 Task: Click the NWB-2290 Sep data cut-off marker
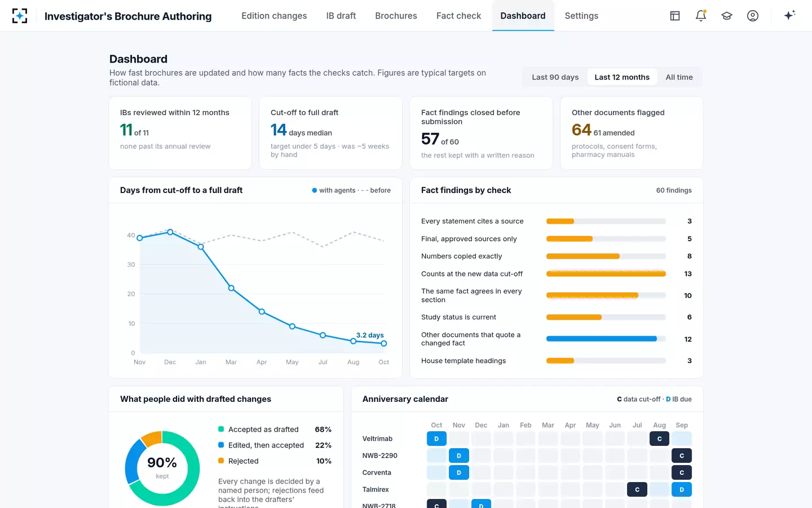point(682,456)
